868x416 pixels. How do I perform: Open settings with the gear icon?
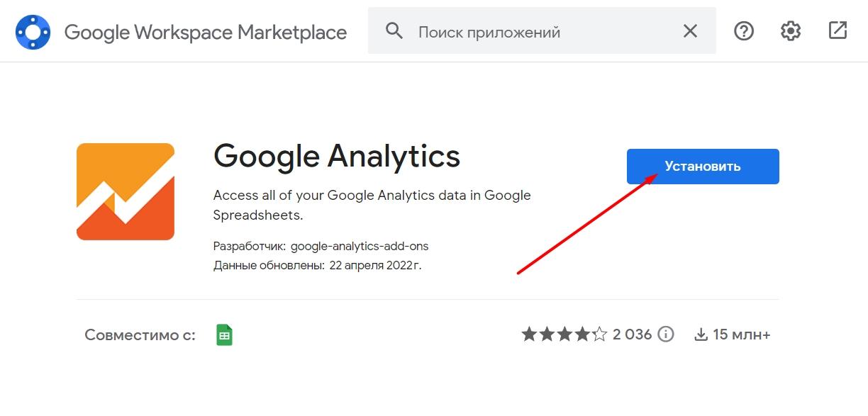(791, 31)
